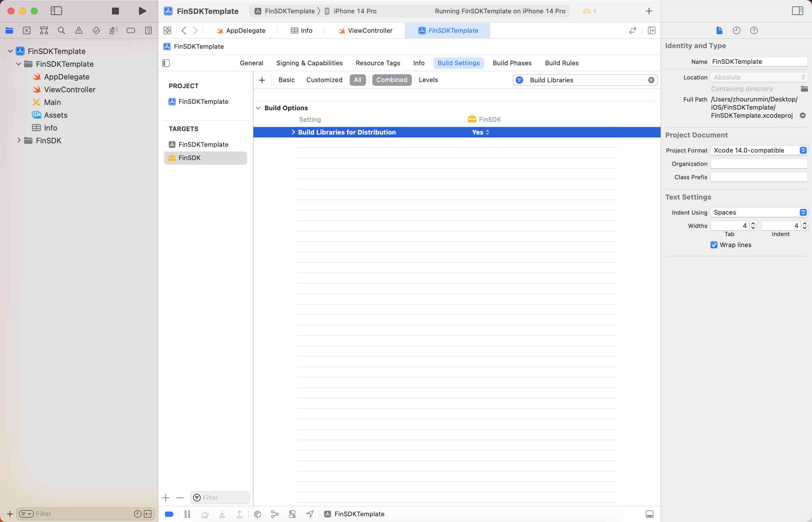Toggle the navigator sidebar visibility
Screen dimensions: 812x522
point(56,11)
